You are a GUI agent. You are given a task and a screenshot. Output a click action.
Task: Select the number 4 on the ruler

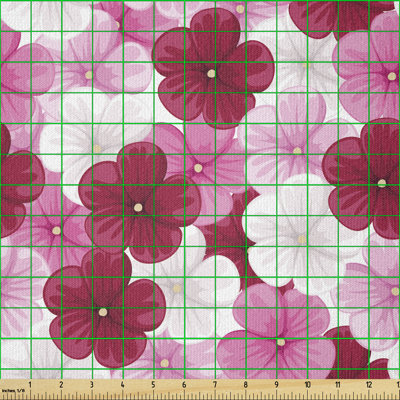click(x=122, y=385)
